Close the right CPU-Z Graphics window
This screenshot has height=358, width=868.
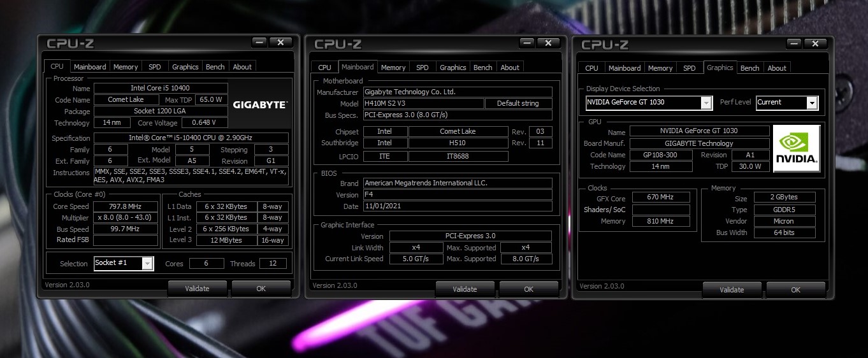(815, 43)
